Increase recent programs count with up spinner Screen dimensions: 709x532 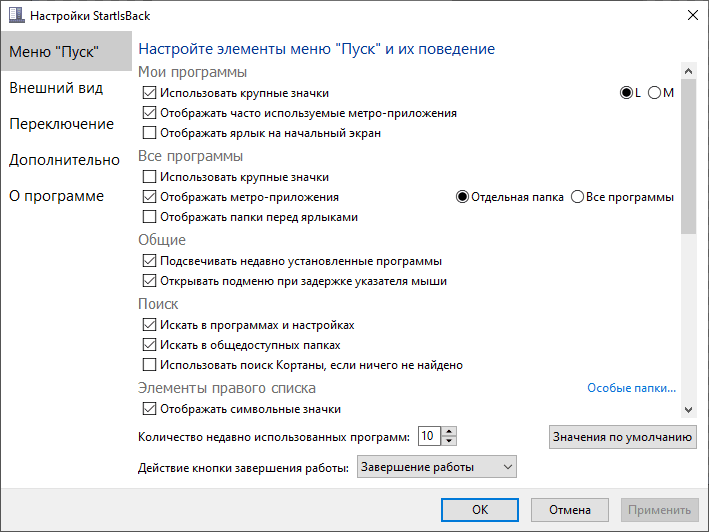click(x=449, y=431)
